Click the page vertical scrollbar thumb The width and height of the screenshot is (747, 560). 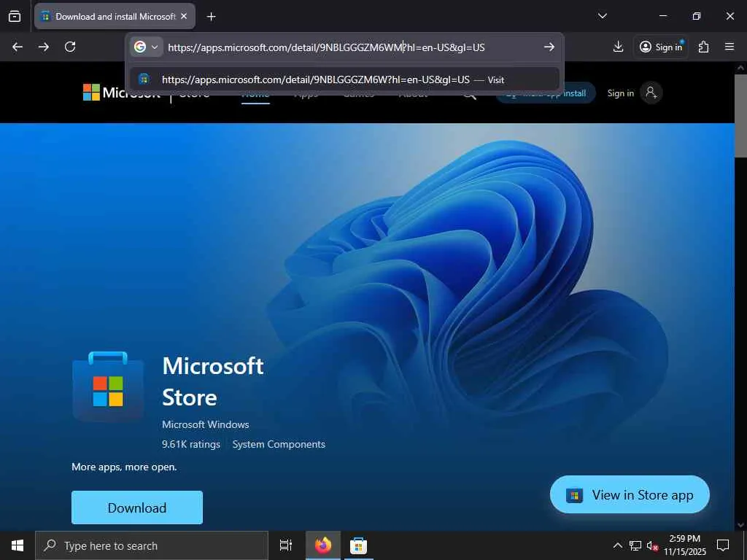[x=740, y=115]
